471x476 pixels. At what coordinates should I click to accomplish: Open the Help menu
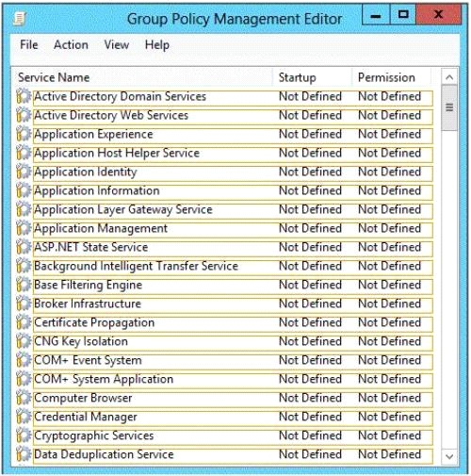pyautogui.click(x=157, y=45)
